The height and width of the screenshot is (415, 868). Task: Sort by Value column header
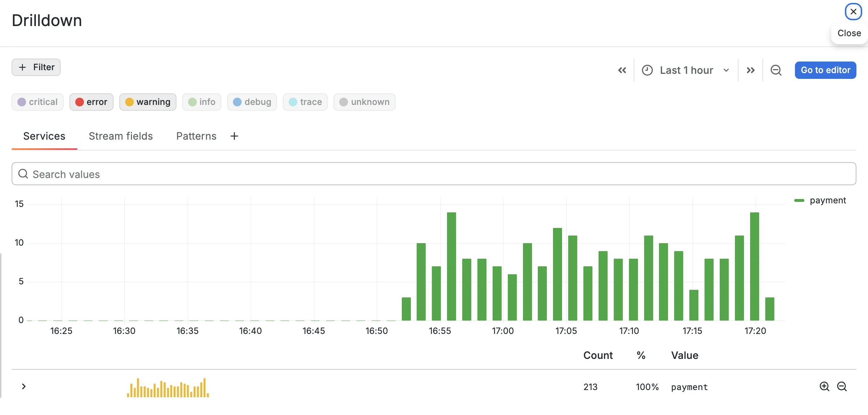[685, 355]
